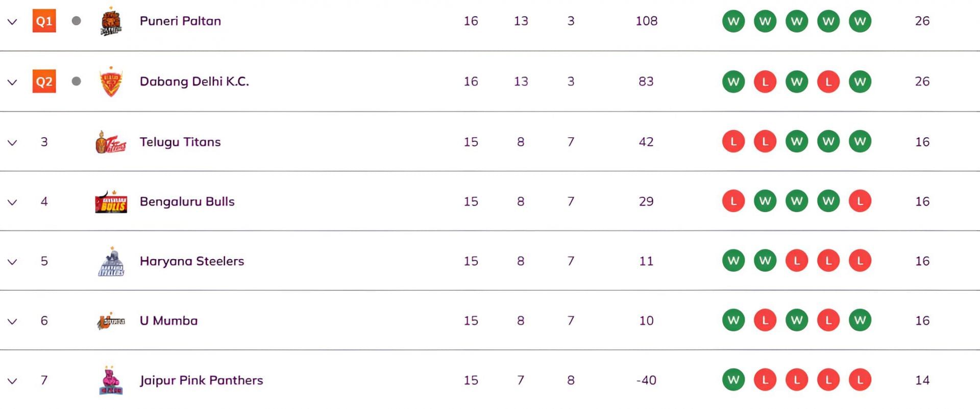Open the Bengaluru Bulls team name link
Viewport: 980px width, 409px height.
(187, 201)
